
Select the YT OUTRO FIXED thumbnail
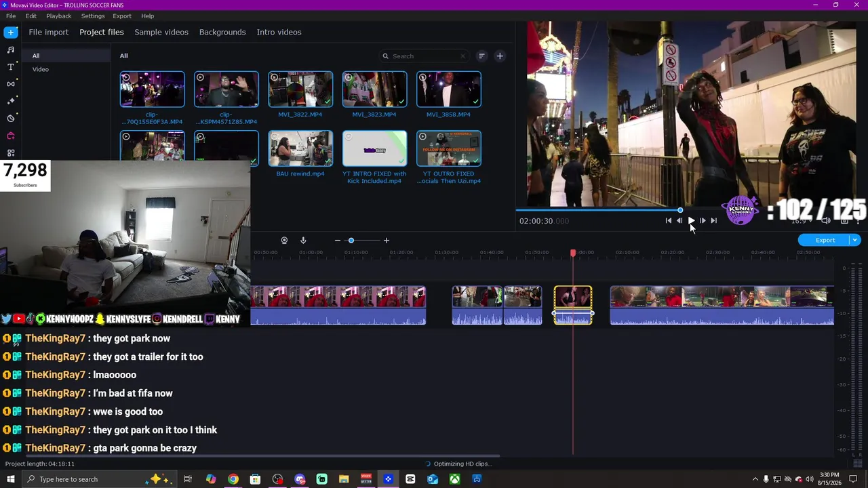(449, 148)
